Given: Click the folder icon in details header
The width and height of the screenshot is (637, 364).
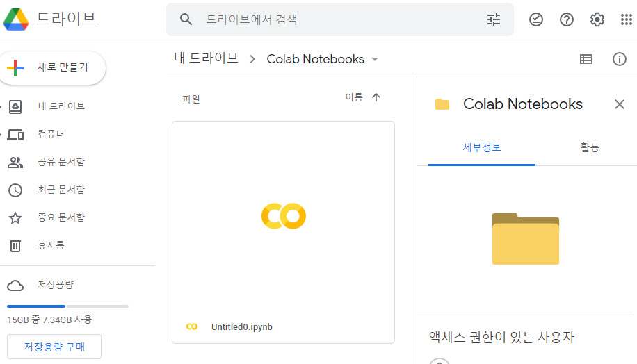Looking at the screenshot, I should tap(442, 104).
